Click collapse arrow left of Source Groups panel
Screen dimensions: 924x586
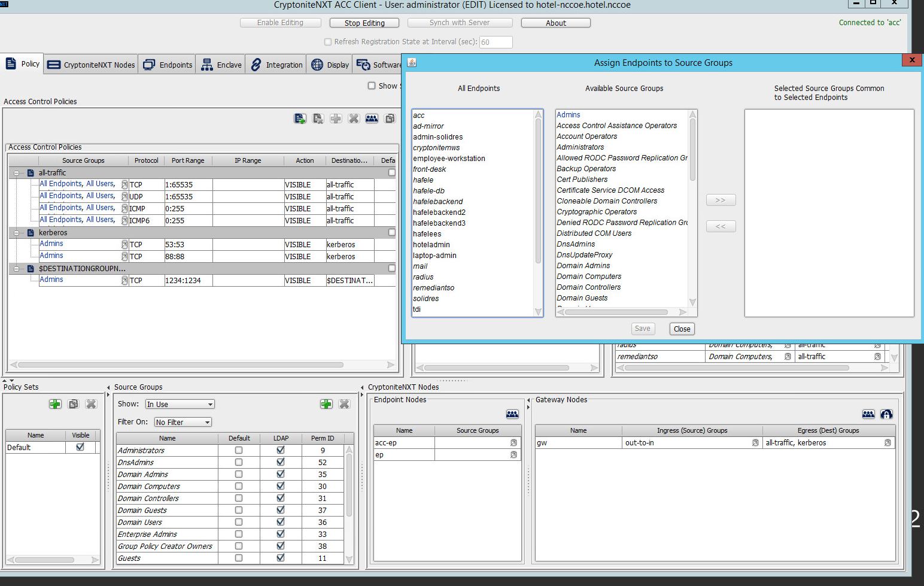click(x=108, y=388)
